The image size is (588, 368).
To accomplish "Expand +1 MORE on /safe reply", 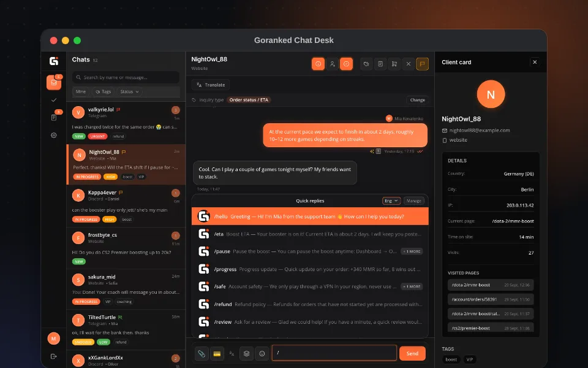I will point(412,286).
